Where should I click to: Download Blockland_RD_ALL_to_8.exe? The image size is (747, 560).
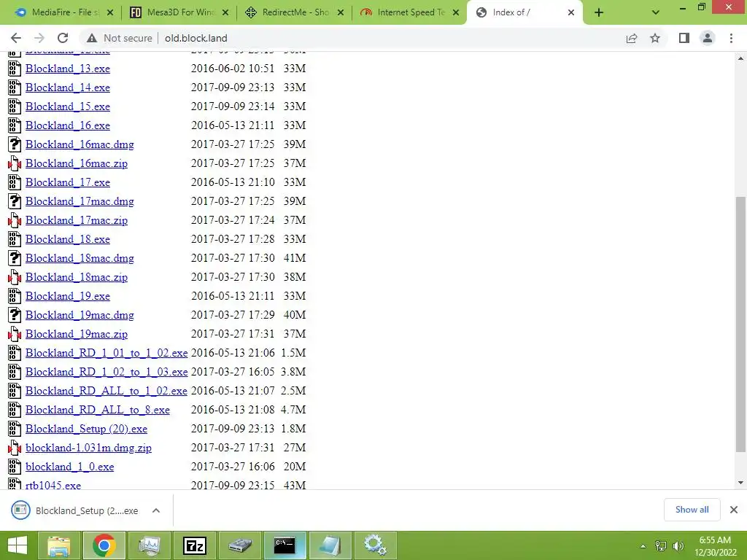pos(98,410)
